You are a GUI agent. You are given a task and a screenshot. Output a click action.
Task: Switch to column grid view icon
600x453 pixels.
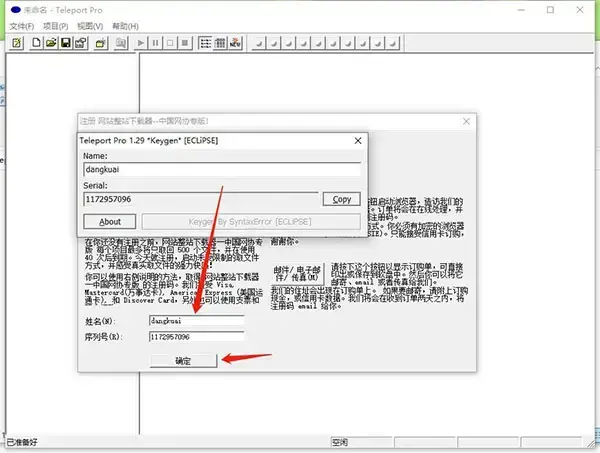[x=220, y=43]
